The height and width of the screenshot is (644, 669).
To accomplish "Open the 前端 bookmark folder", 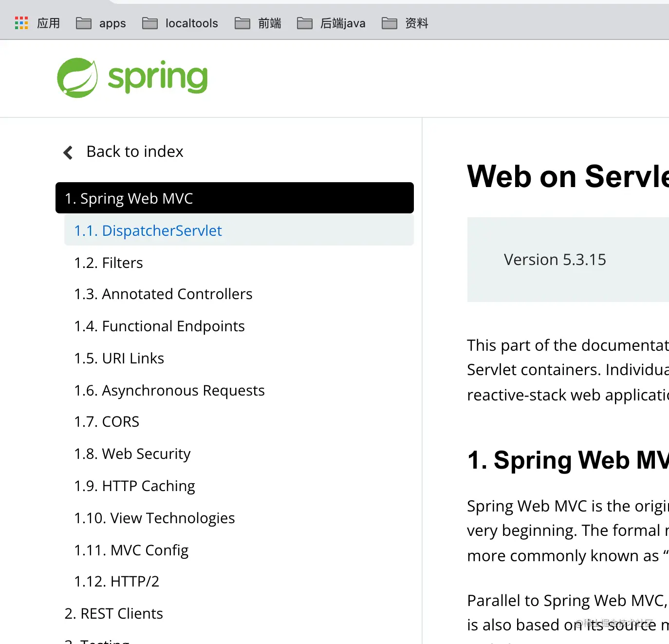I will (258, 23).
